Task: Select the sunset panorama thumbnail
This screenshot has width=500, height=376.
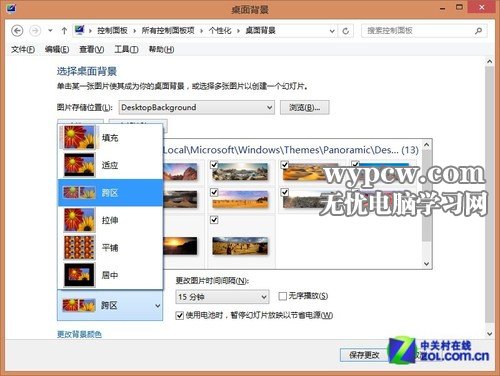Action: pyautogui.click(x=180, y=246)
